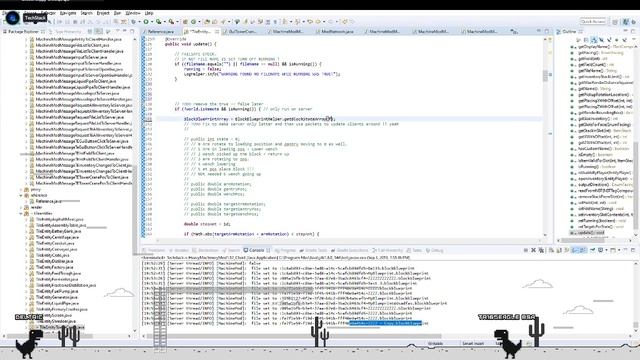This screenshot has width=640, height=360.
Task: Click the Terminate console icon
Action: 526,250
